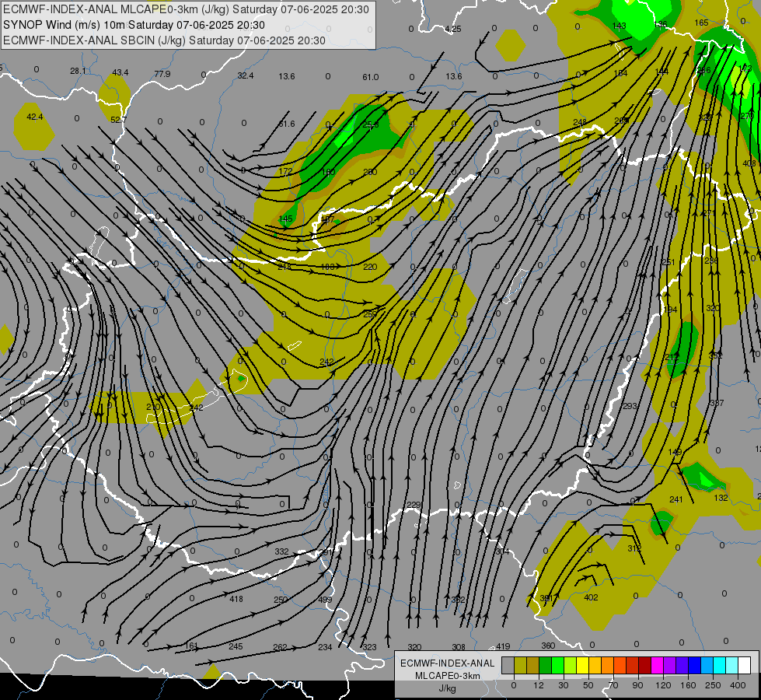The width and height of the screenshot is (761, 700).
Task: Click the map value '312'
Action: click(x=634, y=548)
